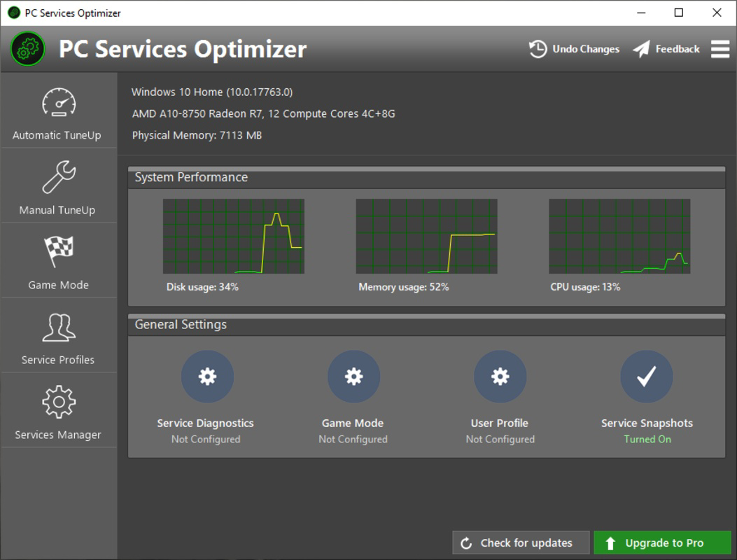Click 'Not Configured' under Service Diagnostics
This screenshot has height=560, width=737.
pos(206,439)
